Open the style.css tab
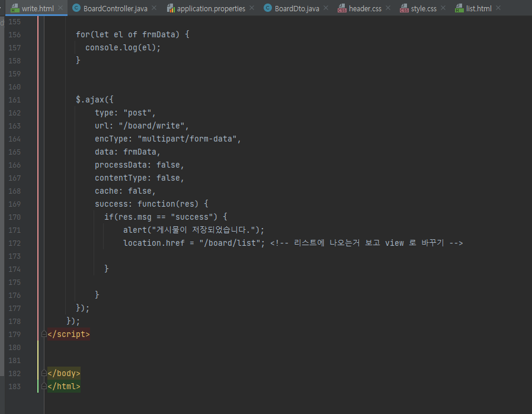Screen dimensions: 532x414 [424, 8]
